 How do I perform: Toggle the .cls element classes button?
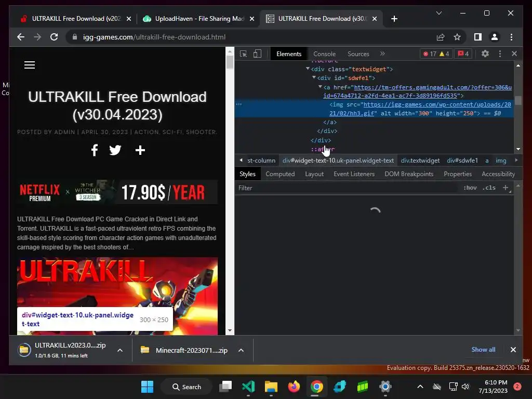coord(489,188)
